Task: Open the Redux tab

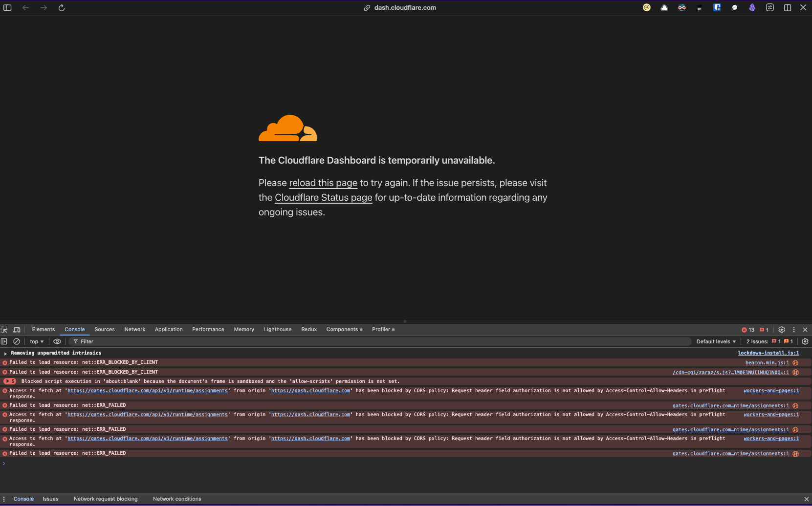Action: [309, 330]
